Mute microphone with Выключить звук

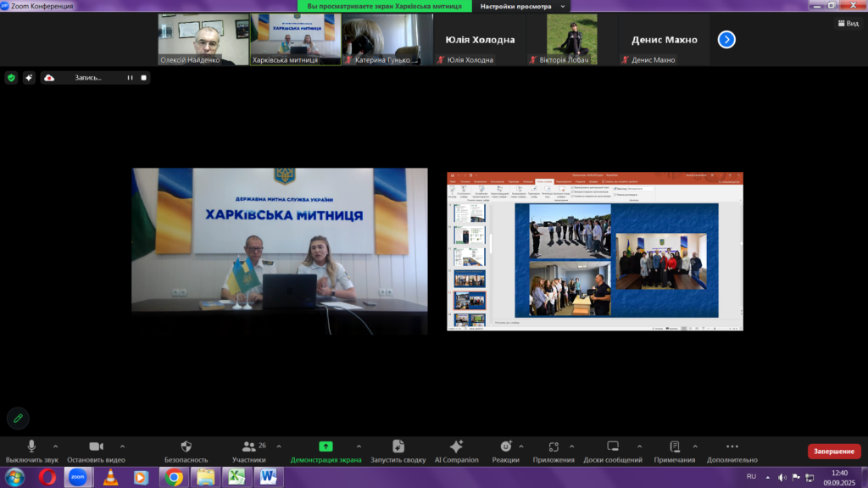point(31,452)
